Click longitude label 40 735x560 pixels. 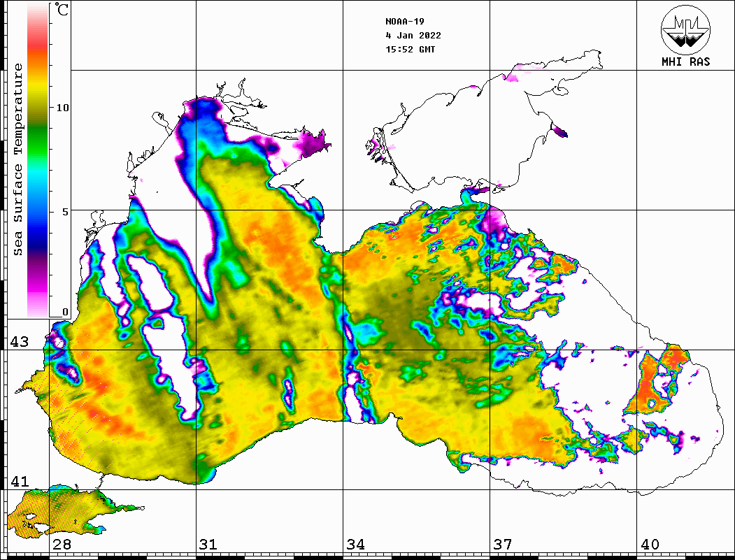(650, 545)
